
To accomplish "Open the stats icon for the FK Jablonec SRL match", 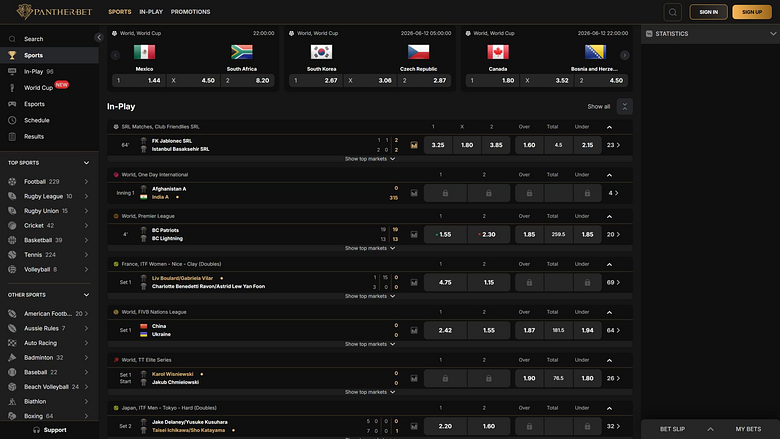I will coord(414,145).
